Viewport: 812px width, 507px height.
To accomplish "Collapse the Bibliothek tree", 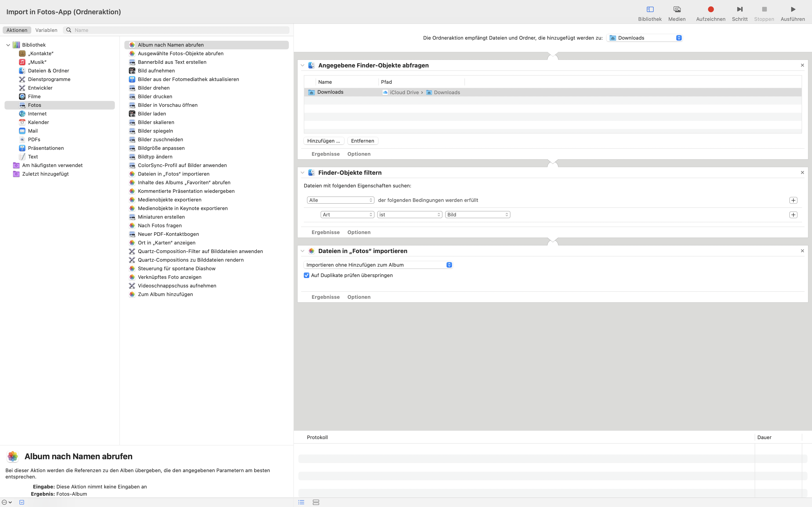I will [x=8, y=45].
